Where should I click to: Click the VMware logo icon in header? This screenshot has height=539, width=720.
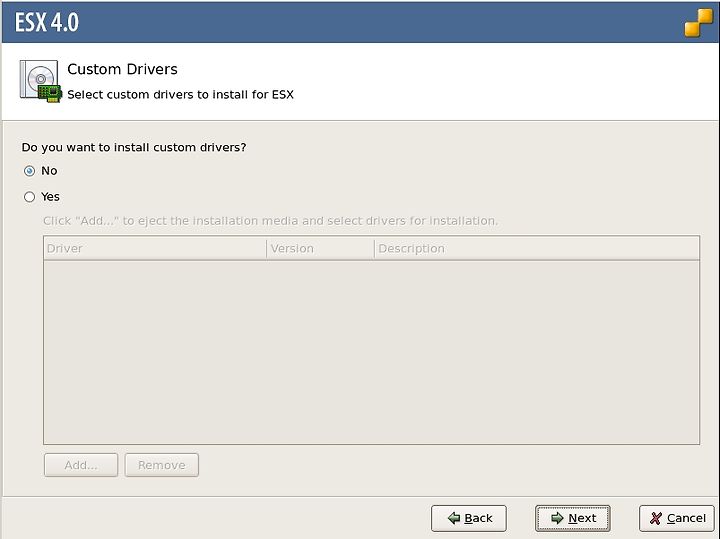pos(698,22)
